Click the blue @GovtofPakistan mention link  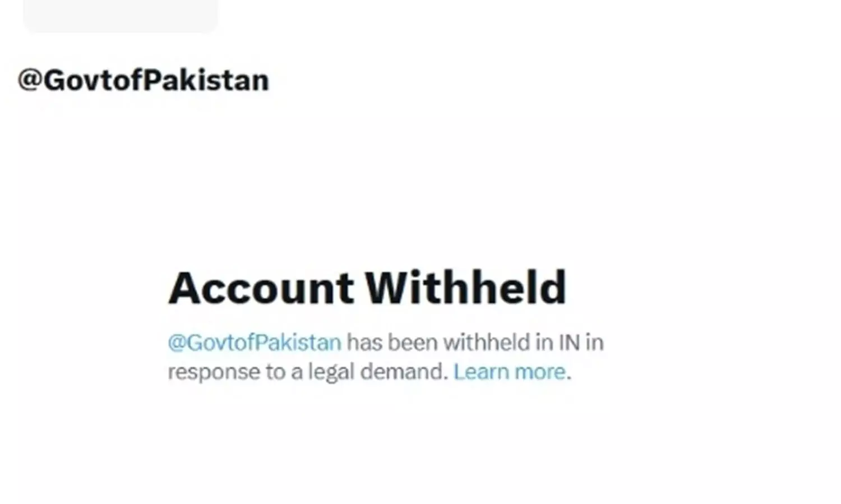255,343
